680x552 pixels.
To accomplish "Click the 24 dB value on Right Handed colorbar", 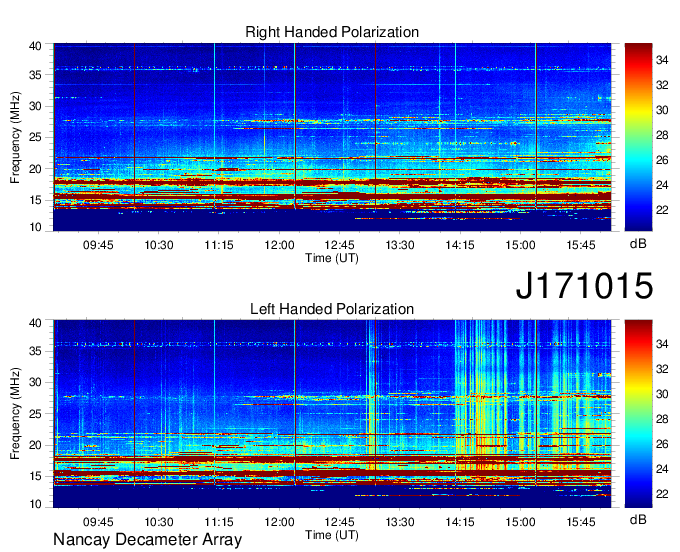I will 662,185.
